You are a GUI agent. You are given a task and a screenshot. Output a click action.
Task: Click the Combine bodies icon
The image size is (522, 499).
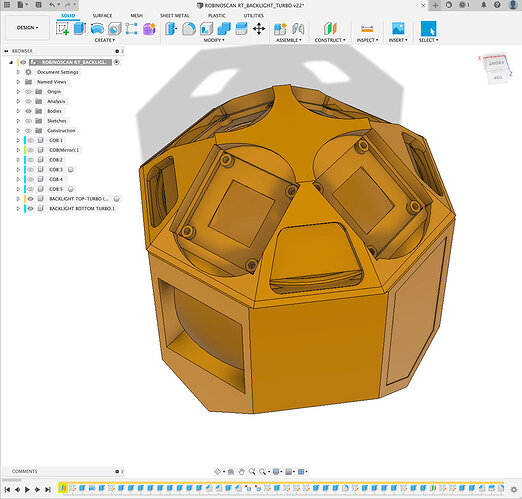[224, 29]
